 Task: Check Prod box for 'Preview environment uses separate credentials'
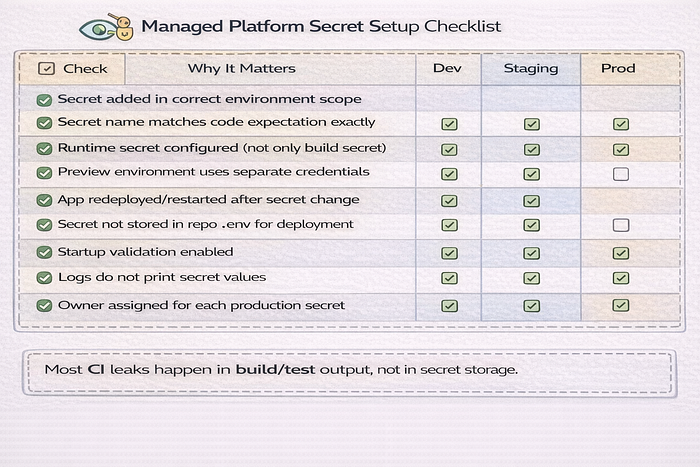pos(621,174)
